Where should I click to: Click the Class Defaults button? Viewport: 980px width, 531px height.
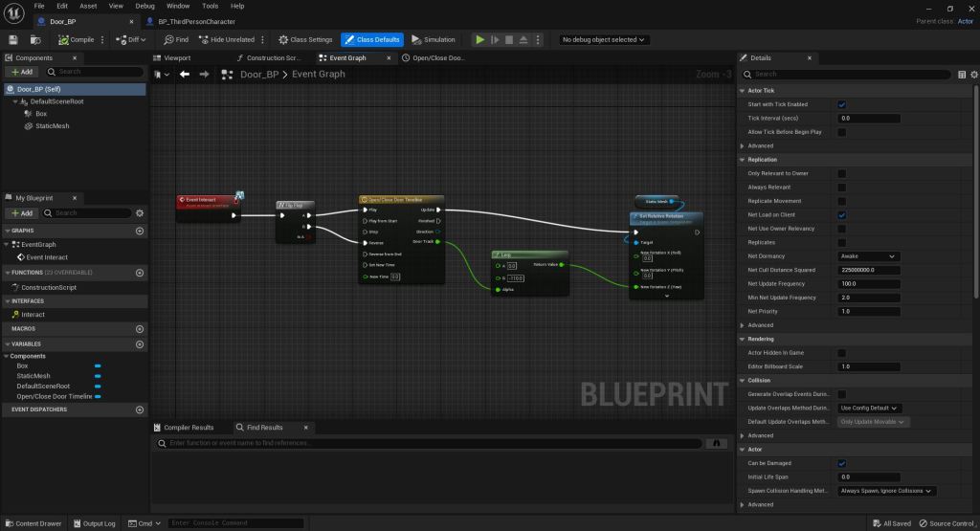(x=371, y=39)
